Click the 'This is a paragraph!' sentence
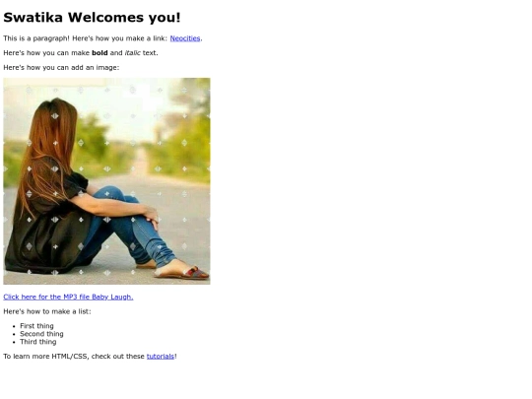Image resolution: width=532 pixels, height=399 pixels. point(36,38)
